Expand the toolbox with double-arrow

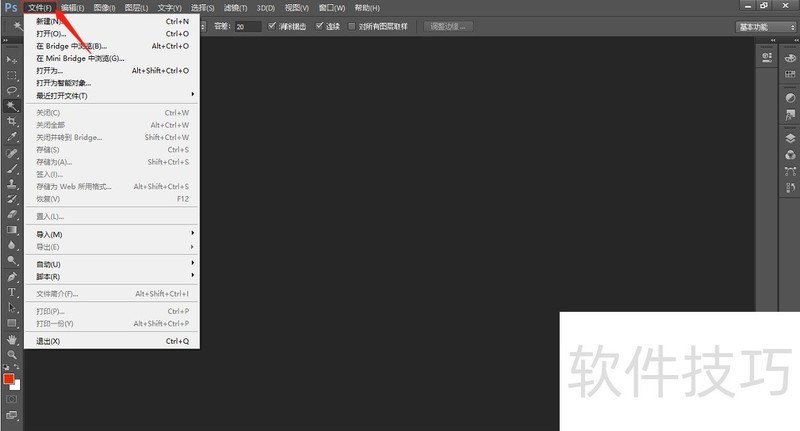[6, 40]
